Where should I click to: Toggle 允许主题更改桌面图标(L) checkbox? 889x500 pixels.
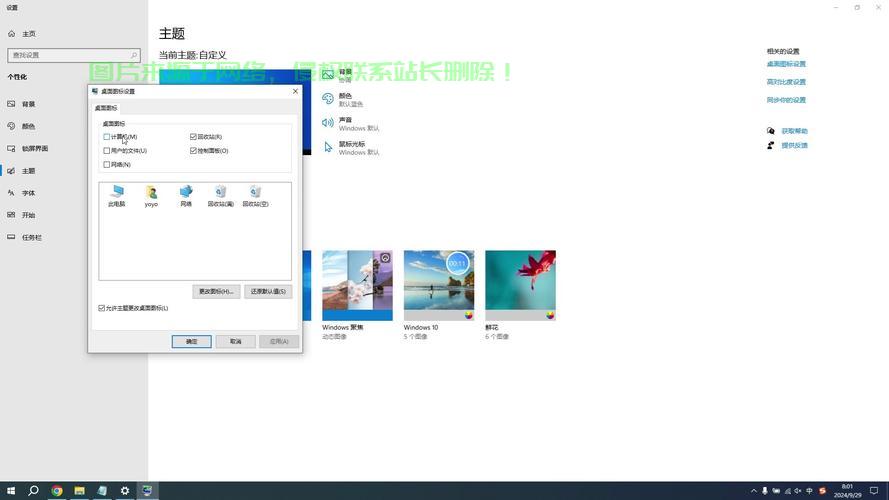point(101,308)
